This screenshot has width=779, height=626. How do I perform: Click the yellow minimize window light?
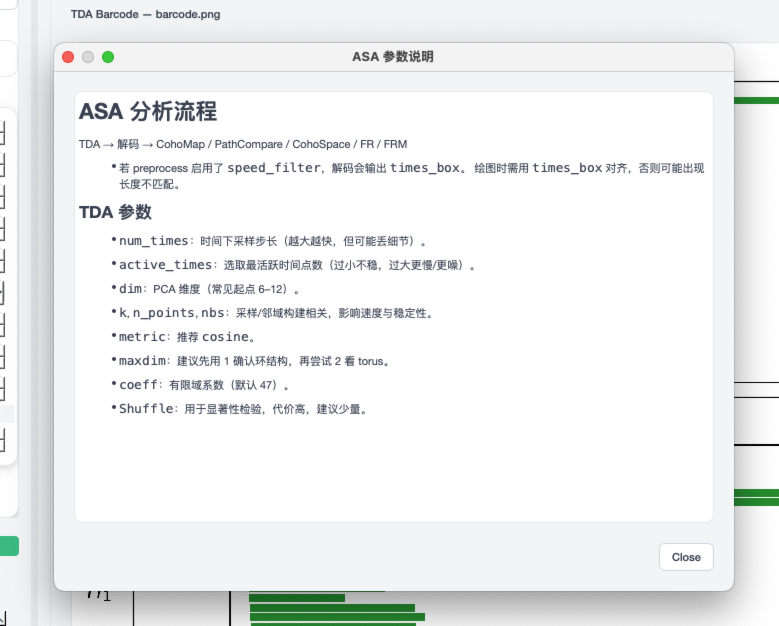click(88, 57)
